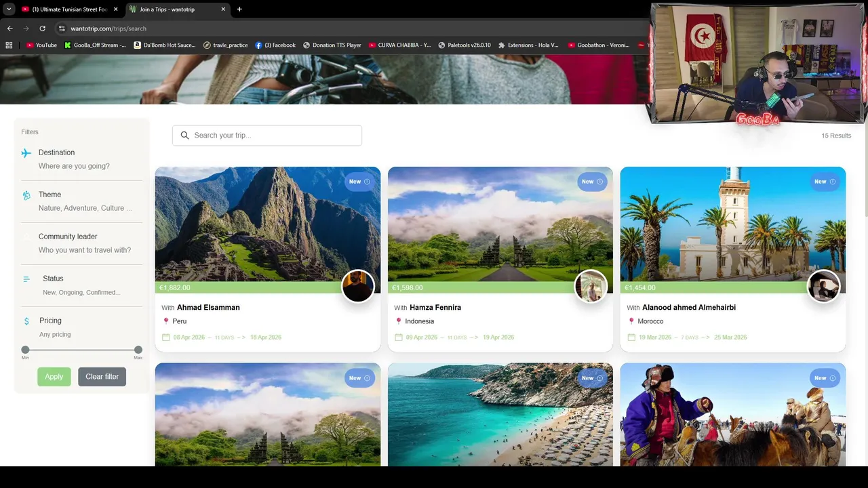The image size is (868, 488).
Task: Open the (3) Facebook bookmark
Action: 275,45
